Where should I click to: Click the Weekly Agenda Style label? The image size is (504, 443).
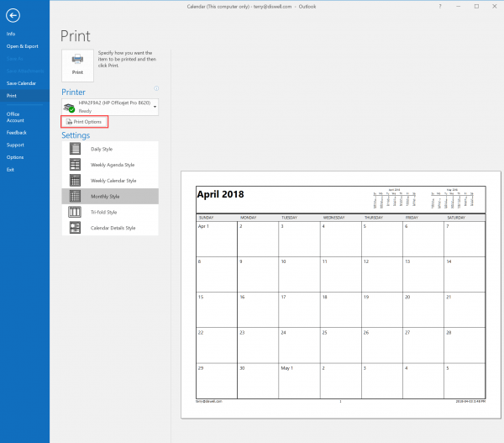tap(113, 165)
